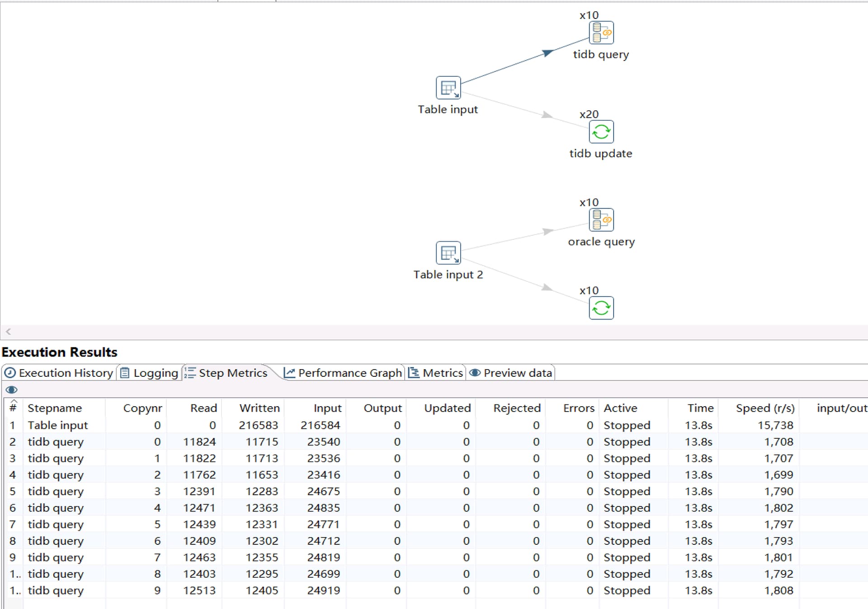Viewport: 868px width, 609px height.
Task: Open the Performance Graph tab
Action: (343, 373)
